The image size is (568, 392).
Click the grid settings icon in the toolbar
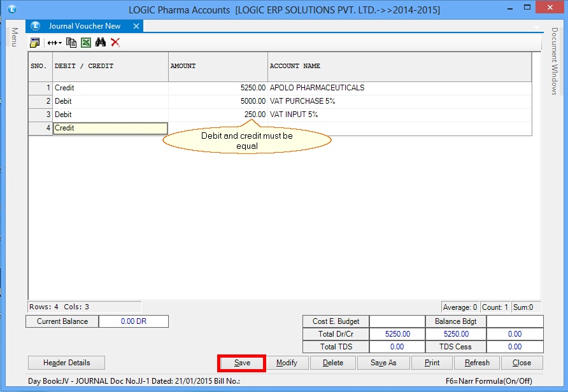click(35, 43)
